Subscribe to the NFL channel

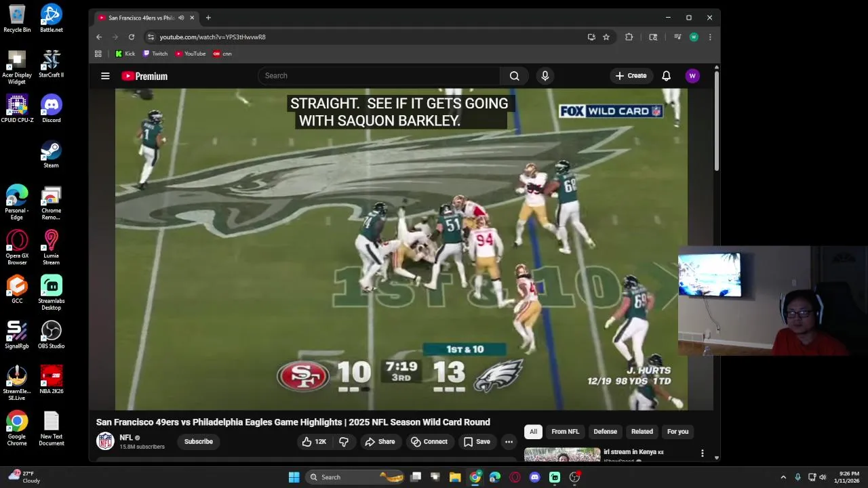[x=199, y=441]
